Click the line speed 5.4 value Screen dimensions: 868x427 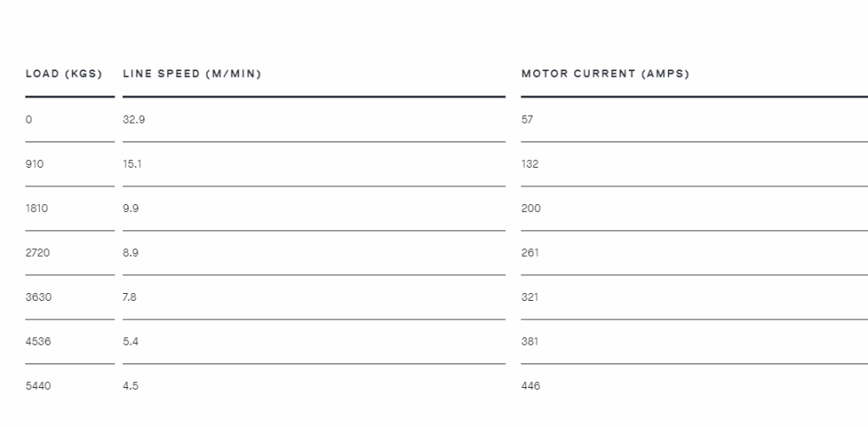pos(131,341)
